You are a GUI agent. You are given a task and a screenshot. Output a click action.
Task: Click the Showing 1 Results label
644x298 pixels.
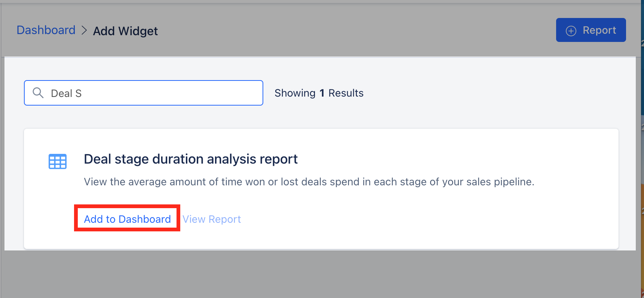pos(319,93)
